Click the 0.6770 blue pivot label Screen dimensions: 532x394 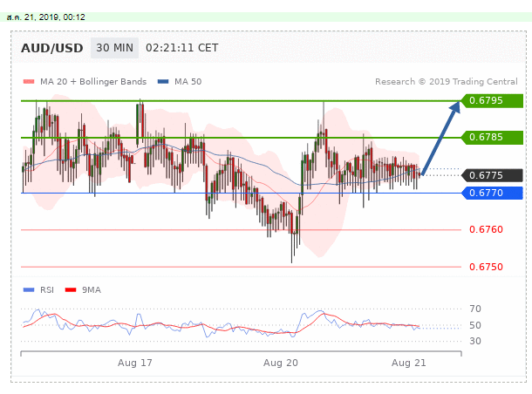pos(492,193)
